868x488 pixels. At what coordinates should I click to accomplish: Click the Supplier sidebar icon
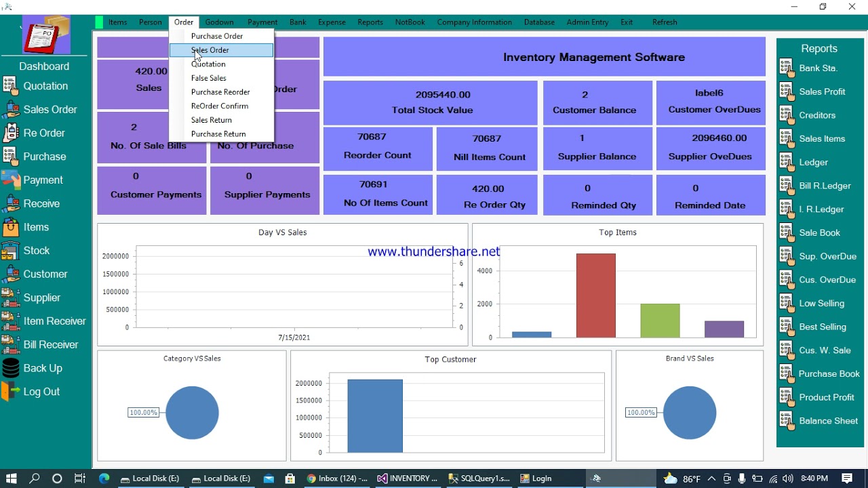coord(10,298)
